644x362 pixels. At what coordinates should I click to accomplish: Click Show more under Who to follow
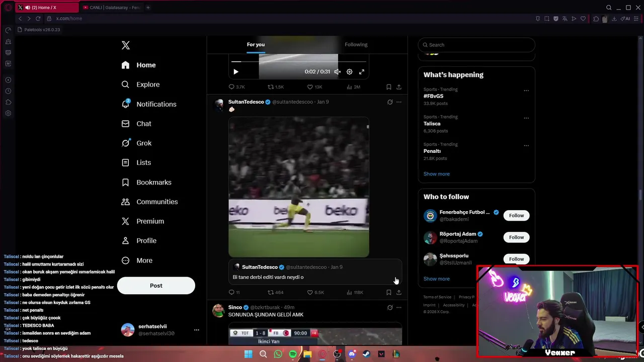click(x=437, y=279)
